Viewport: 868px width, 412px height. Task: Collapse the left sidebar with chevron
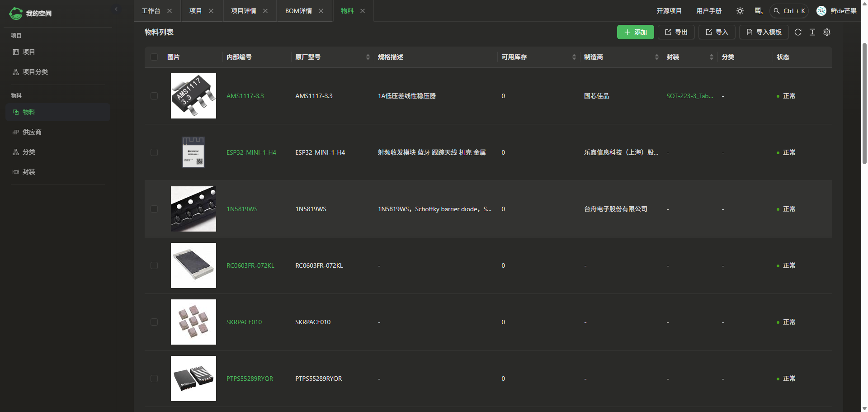[x=116, y=9]
